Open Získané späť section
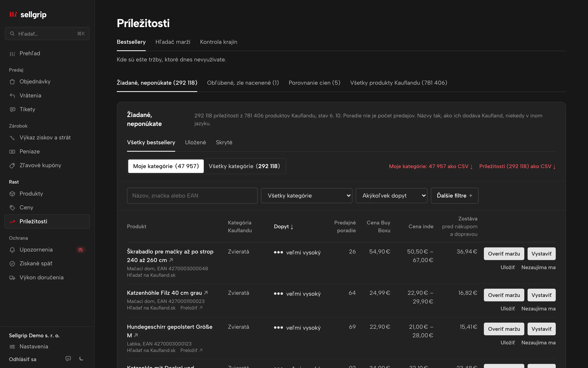The height and width of the screenshot is (368, 588). pos(47,264)
